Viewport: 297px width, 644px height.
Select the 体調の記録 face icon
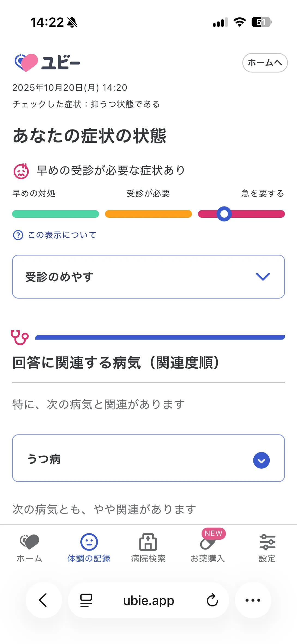click(x=89, y=542)
